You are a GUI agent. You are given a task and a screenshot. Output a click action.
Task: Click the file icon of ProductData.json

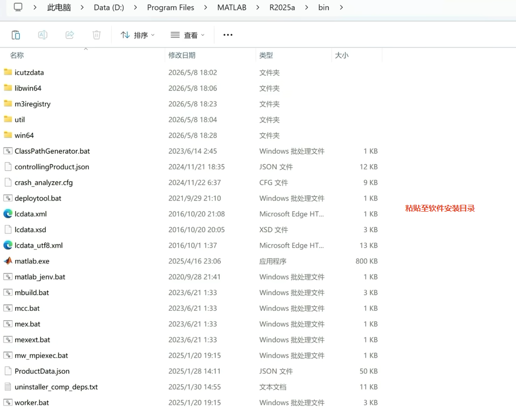click(x=8, y=371)
